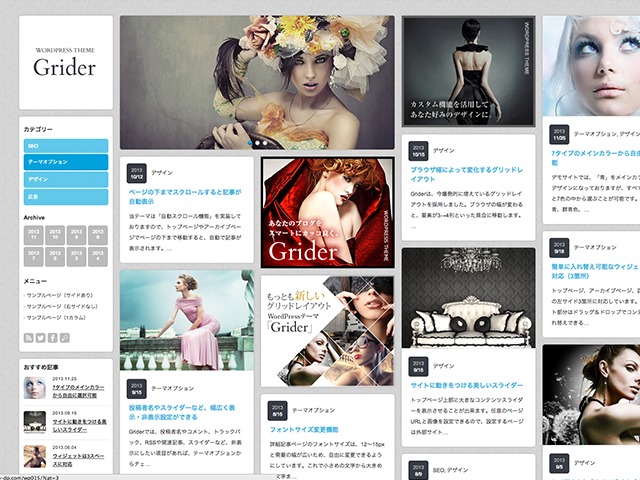This screenshot has height=480, width=640.
Task: Click the Grider logo
Action: pyautogui.click(x=64, y=62)
